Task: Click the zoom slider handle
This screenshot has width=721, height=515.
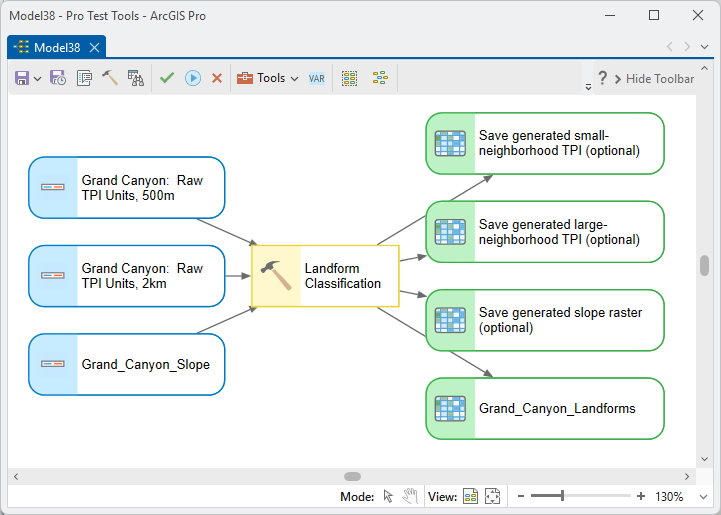Action: pos(562,496)
